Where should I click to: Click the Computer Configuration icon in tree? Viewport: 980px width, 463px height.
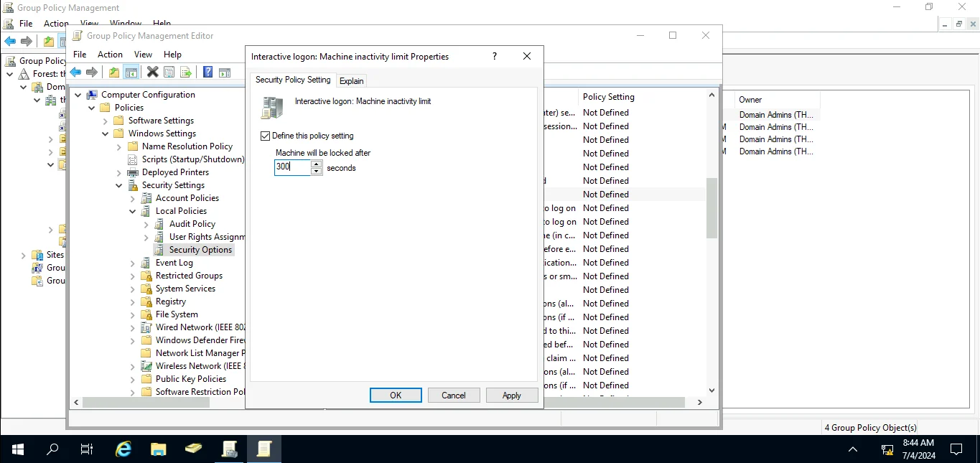pyautogui.click(x=92, y=95)
